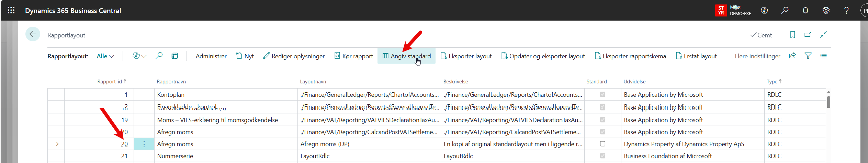Select the Nummerserie report name cell
This screenshot has height=163, width=868.
[x=226, y=156]
